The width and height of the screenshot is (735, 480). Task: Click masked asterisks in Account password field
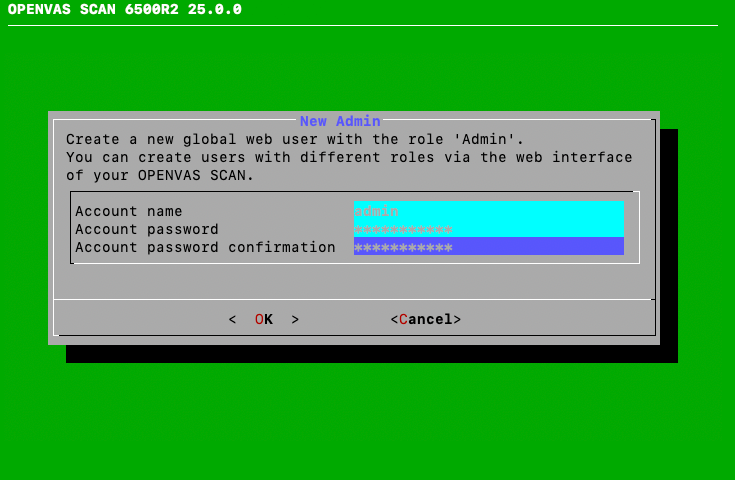click(403, 229)
